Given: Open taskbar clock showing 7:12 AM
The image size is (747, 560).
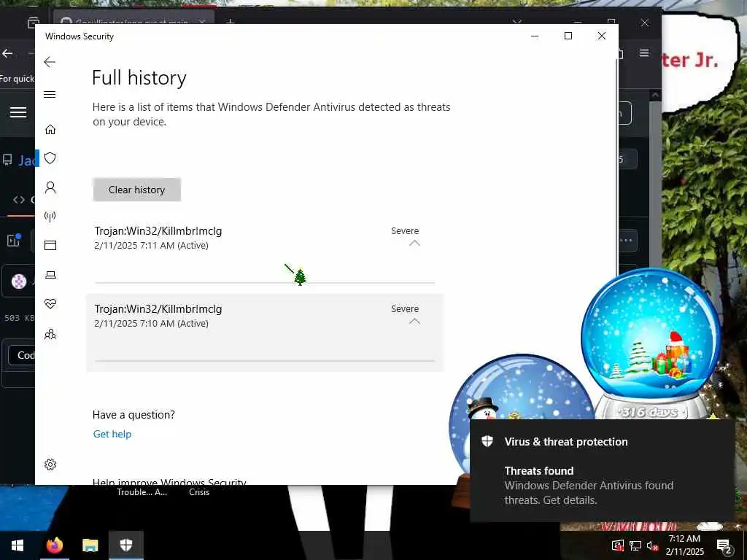Looking at the screenshot, I should coord(684,545).
